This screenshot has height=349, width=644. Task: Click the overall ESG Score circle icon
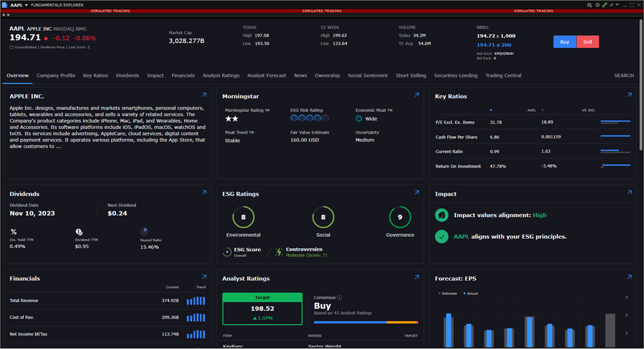pos(227,252)
